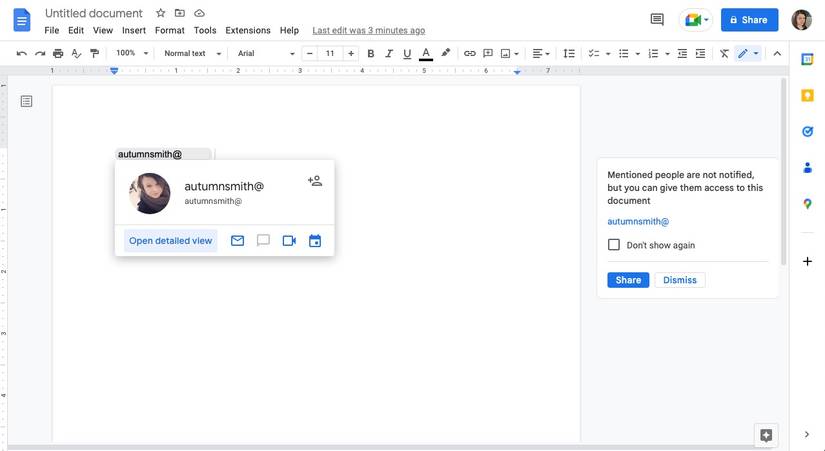Click the Increase indent icon

click(x=700, y=53)
